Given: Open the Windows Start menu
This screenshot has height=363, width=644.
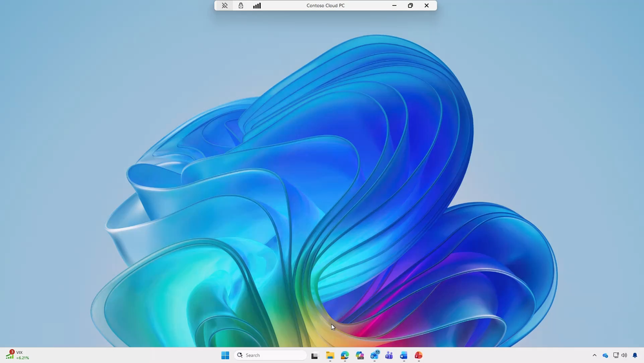Looking at the screenshot, I should click(x=225, y=355).
